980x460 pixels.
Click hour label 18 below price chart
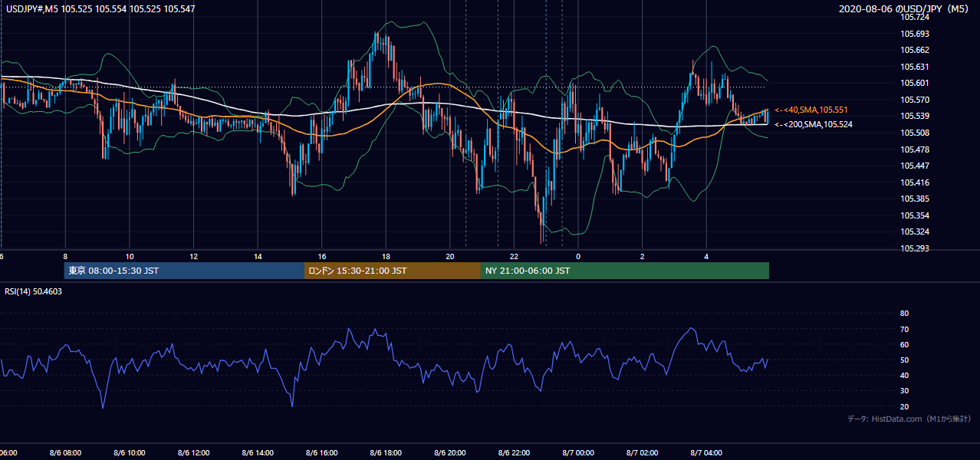[x=386, y=256]
